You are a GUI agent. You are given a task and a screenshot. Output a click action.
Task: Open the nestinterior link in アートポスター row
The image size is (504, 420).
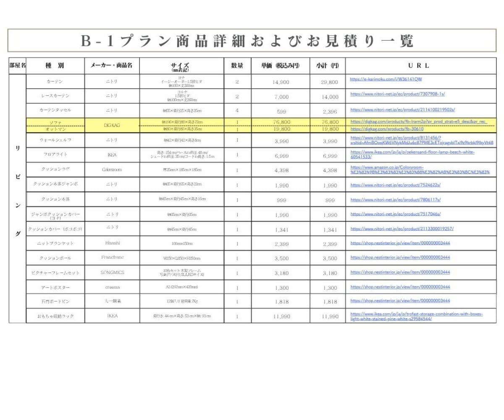[400, 286]
